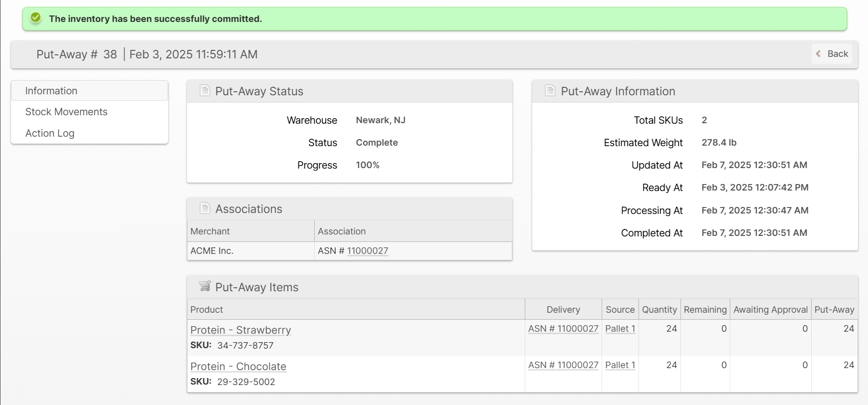The width and height of the screenshot is (868, 405).
Task: Open Pallet 1 source for Protein - Strawberry
Action: (x=620, y=329)
